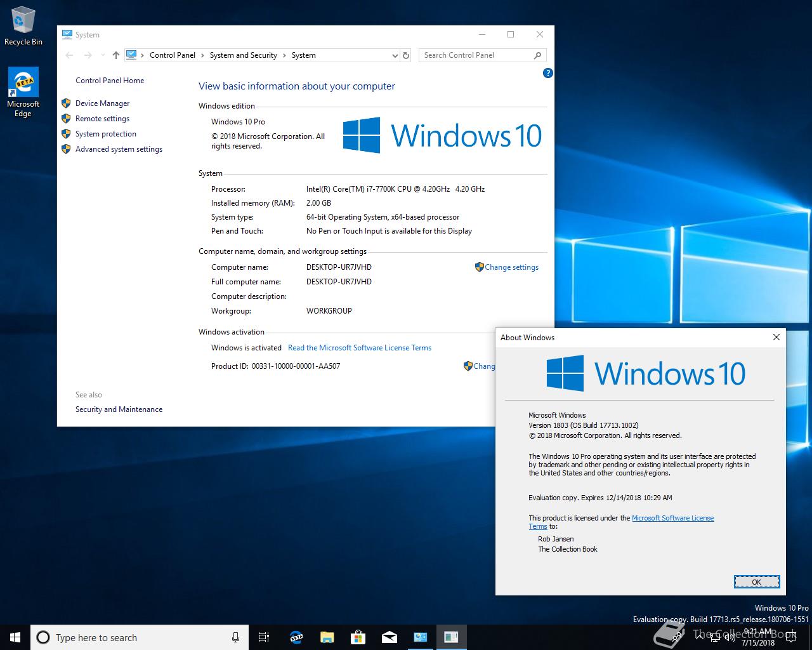Open Security and Maintenance link

tap(119, 409)
